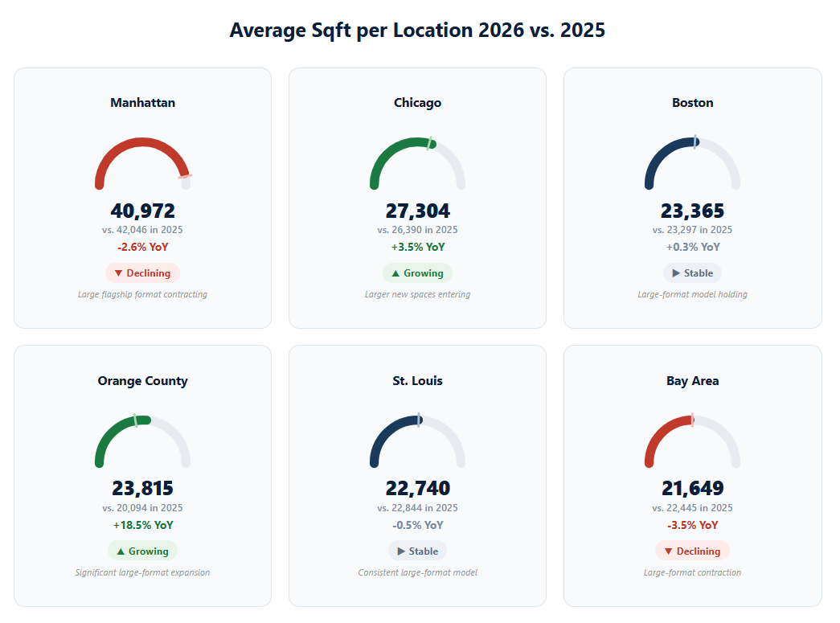Expand the Bay Area card details
The height and width of the screenshot is (623, 840).
[692, 572]
